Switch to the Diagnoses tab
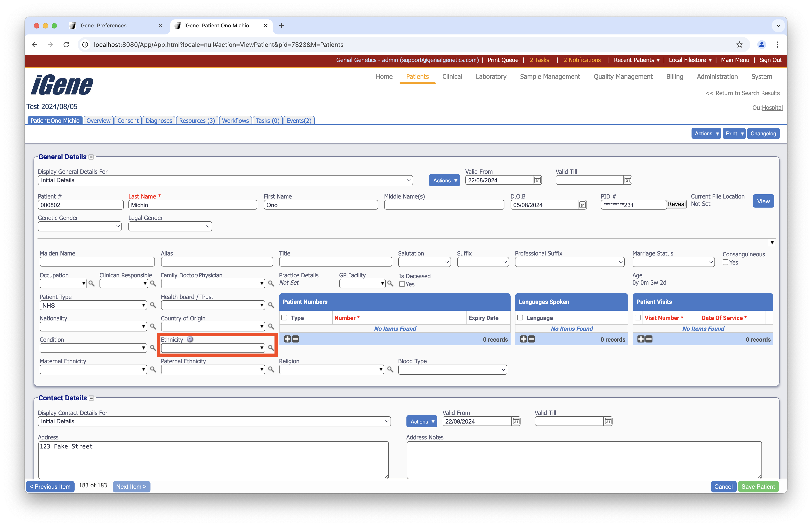 (x=159, y=121)
